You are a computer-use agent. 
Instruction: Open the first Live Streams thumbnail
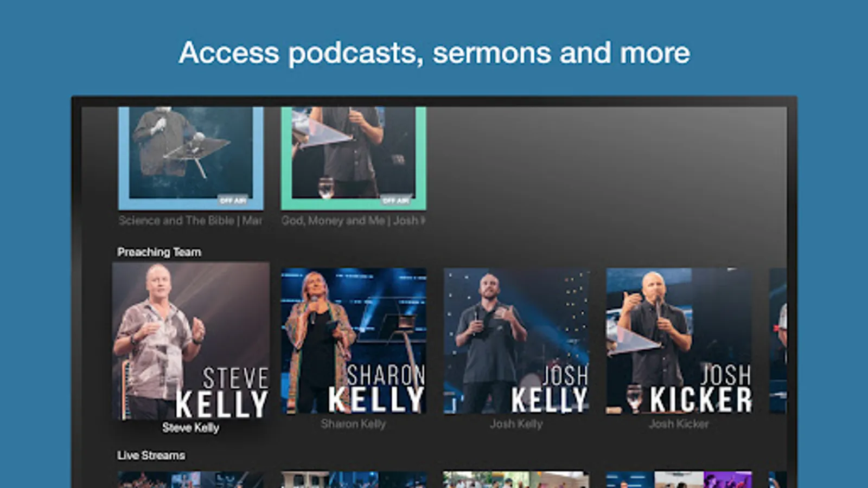[191, 479]
